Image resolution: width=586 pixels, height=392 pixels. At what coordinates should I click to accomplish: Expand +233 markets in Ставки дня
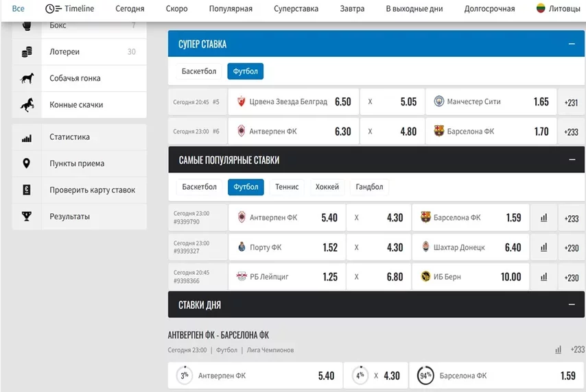577,350
